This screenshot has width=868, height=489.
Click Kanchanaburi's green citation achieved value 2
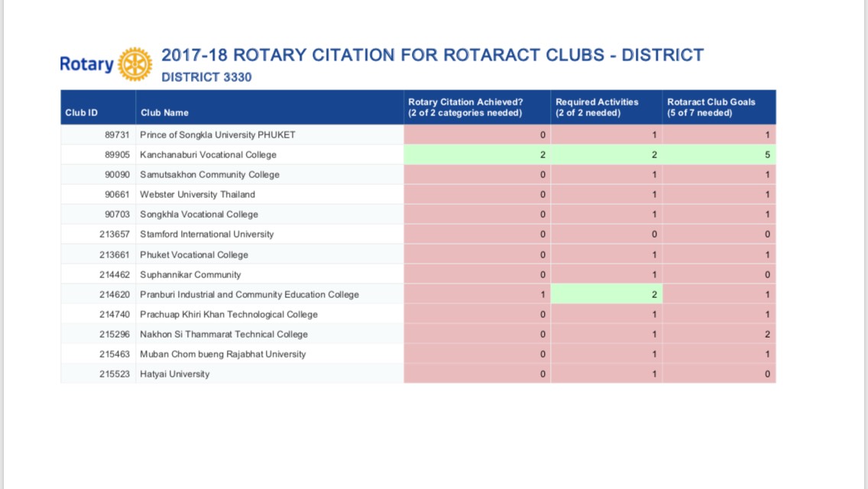coord(542,154)
